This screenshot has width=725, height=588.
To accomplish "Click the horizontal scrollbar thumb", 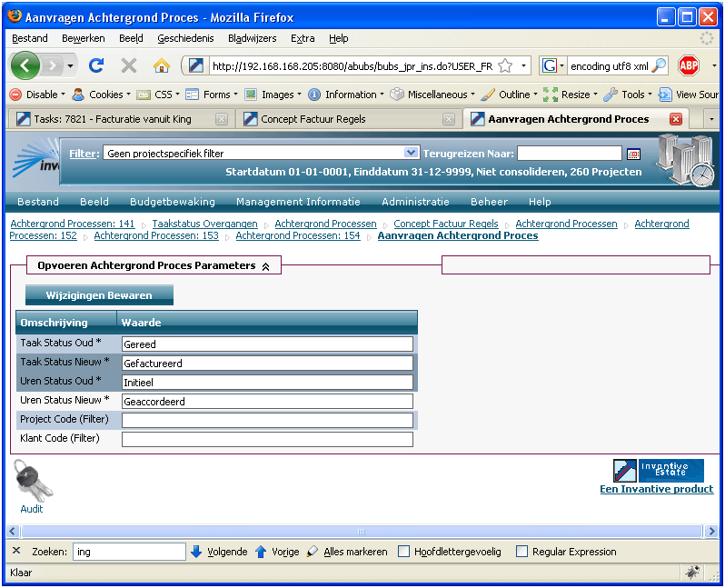I will [x=362, y=532].
